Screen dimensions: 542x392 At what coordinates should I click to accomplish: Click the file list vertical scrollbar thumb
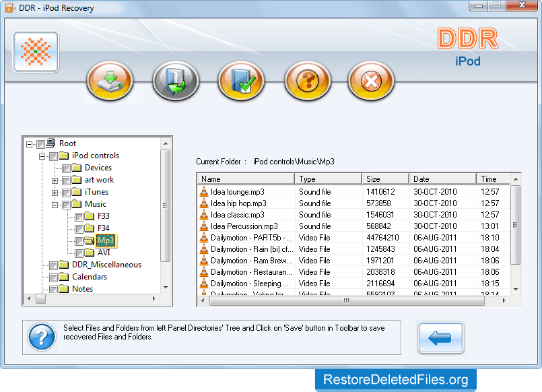(515, 225)
